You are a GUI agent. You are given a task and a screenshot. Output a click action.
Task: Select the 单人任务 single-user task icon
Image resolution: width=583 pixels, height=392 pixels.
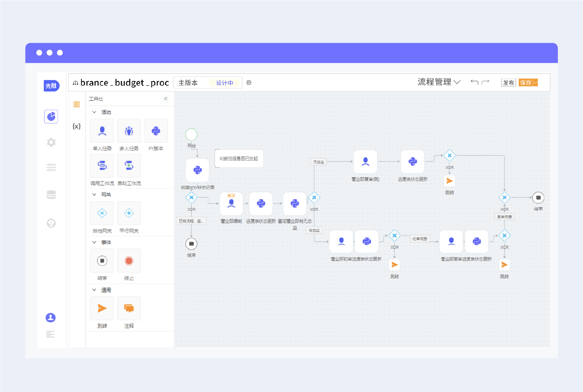click(x=102, y=131)
